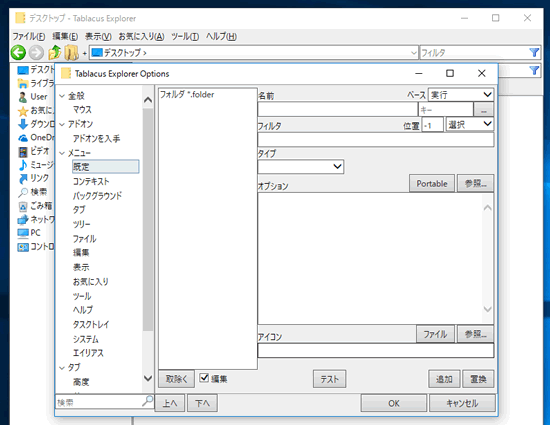Screen dimensions: 550x425
Task: Click the 取除く button
Action: pos(176,379)
